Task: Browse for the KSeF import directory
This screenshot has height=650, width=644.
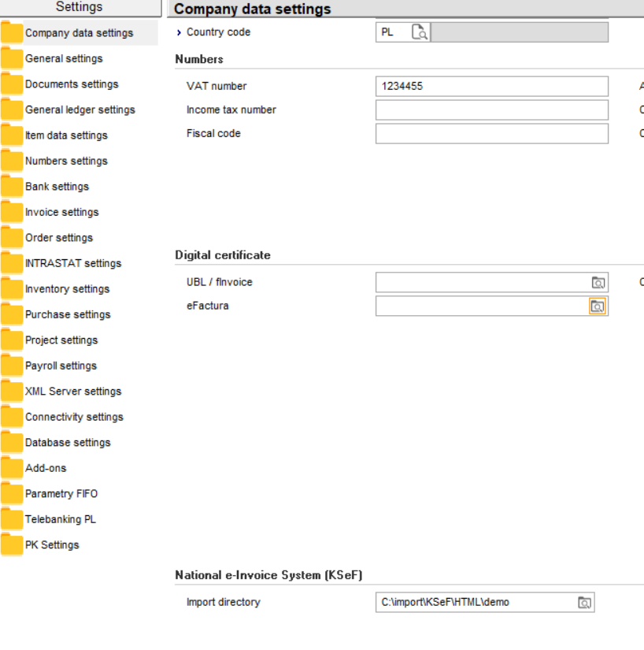Action: click(584, 603)
